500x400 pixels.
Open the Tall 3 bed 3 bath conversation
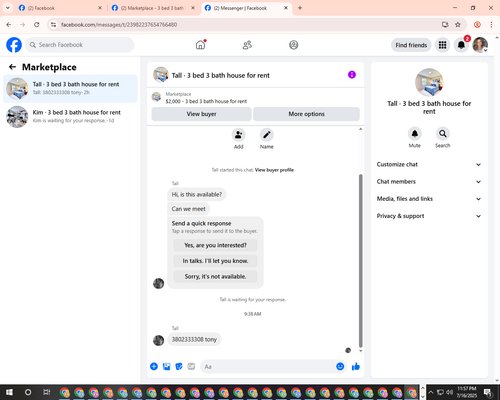coord(70,88)
